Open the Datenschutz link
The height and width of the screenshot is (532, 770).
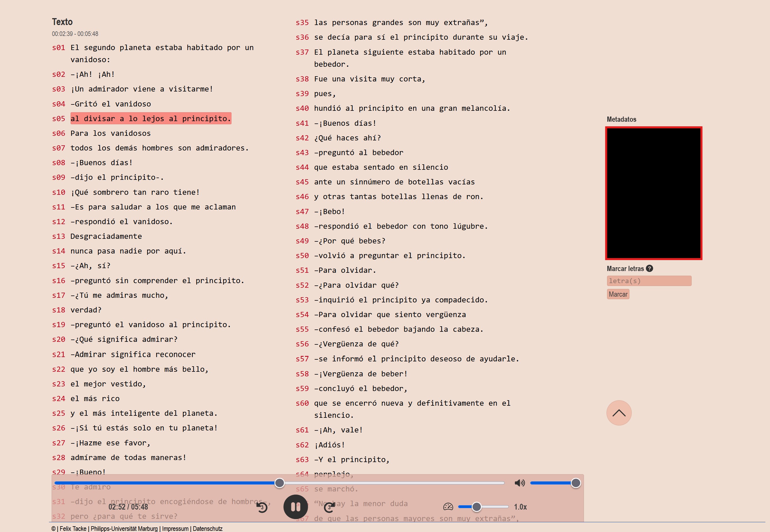point(208,528)
